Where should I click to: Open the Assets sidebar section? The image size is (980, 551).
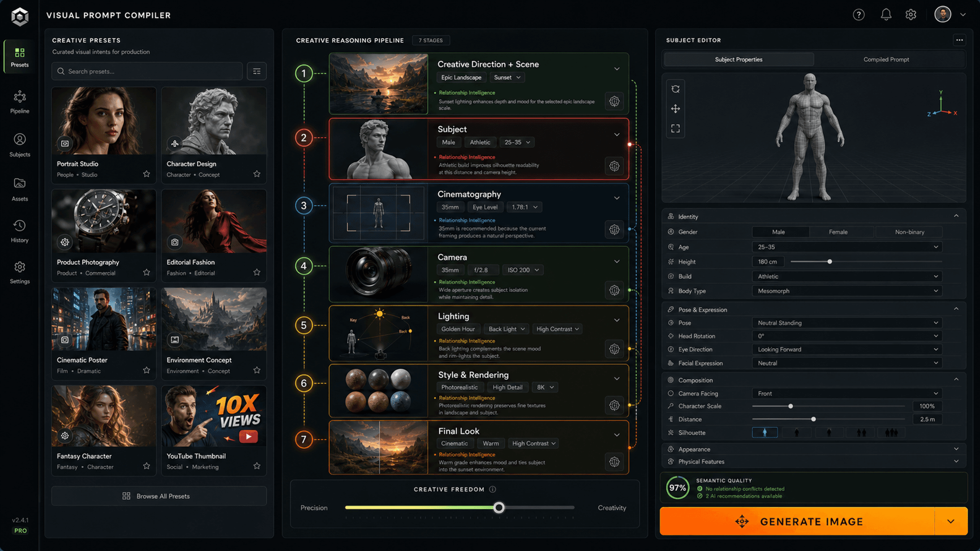20,189
